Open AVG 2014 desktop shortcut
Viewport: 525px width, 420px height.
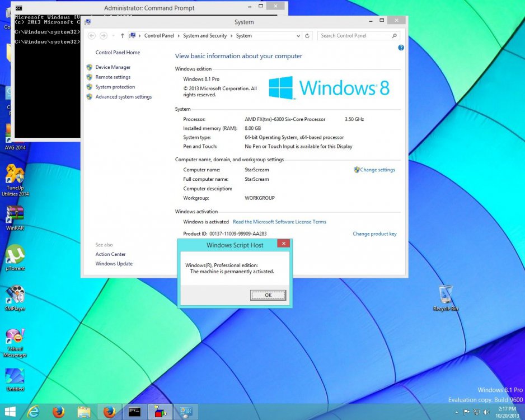tap(15, 138)
